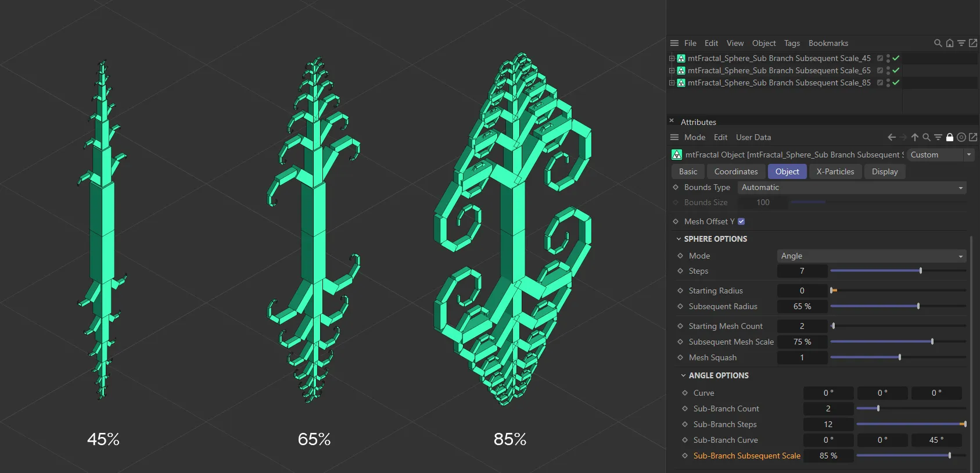Click Steps value field showing 7
980x473 pixels.
[802, 271]
